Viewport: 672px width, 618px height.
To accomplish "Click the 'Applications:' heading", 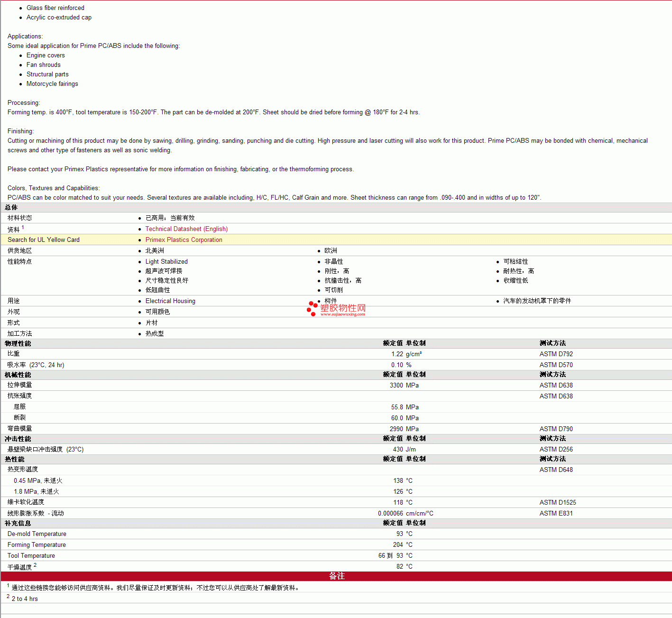I will [25, 36].
